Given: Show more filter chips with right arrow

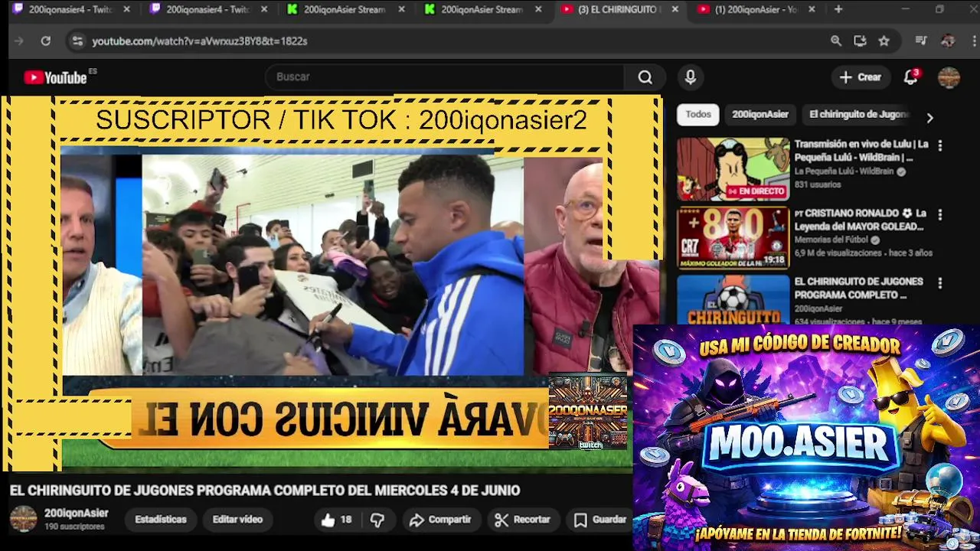Looking at the screenshot, I should click(929, 118).
